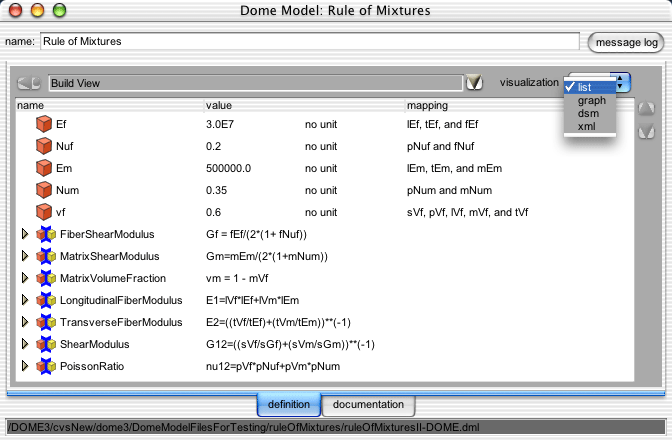Click mapping text 'lEm, tEm, and mEm'

(454, 168)
